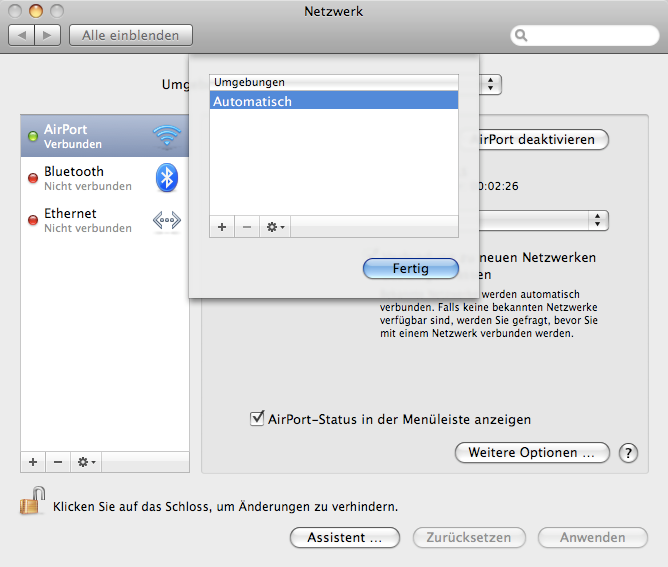
Task: Go back with the left arrow button
Action: coord(22,35)
